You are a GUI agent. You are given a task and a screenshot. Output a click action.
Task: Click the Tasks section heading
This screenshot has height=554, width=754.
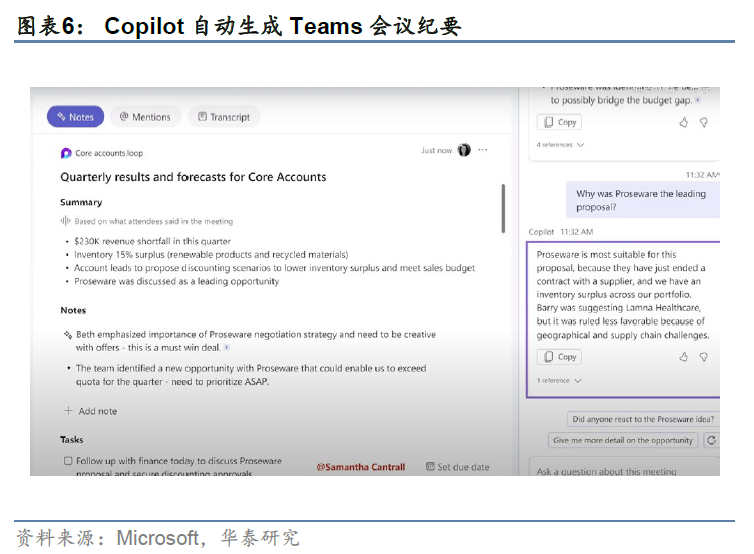(x=72, y=440)
